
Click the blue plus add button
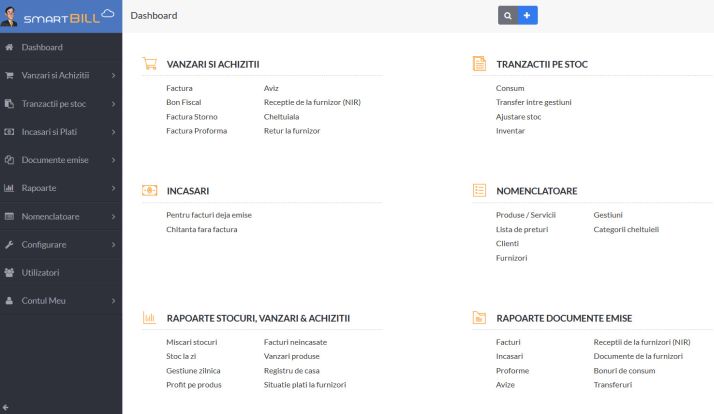pos(527,15)
